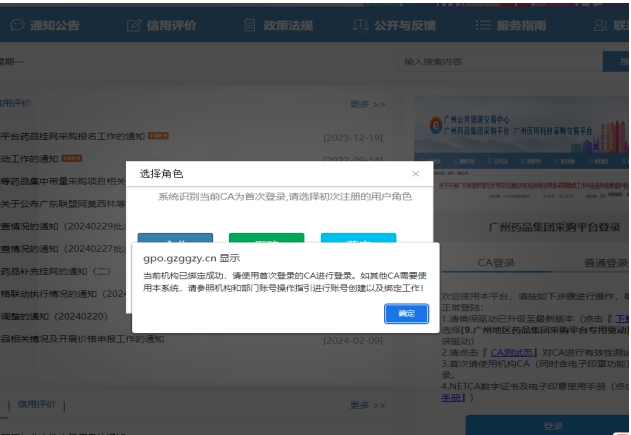Choose the blue role button in the dialog
The height and width of the screenshot is (435, 631).
pos(175,239)
